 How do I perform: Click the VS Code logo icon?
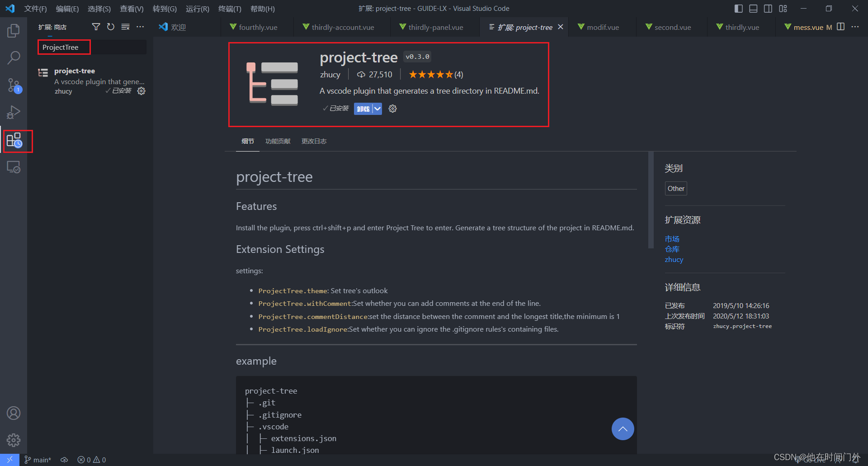[x=10, y=8]
